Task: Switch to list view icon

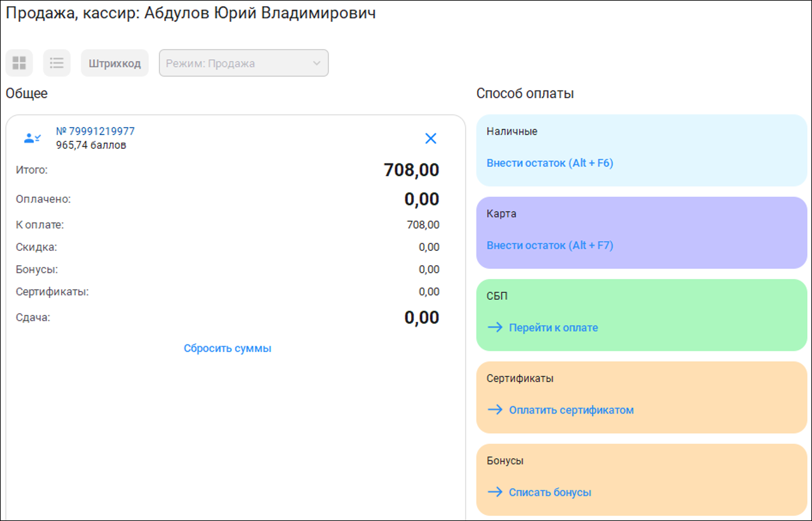Action: pos(57,63)
